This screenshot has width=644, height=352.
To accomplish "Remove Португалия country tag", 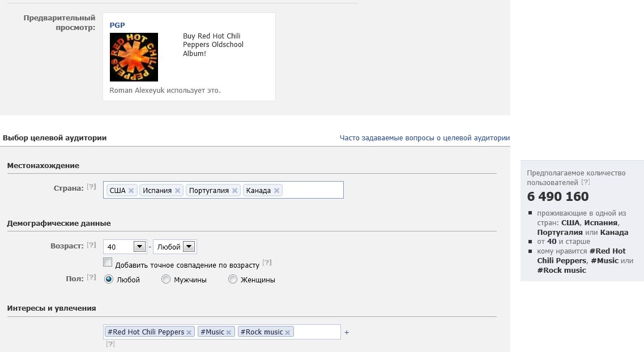I will (234, 190).
